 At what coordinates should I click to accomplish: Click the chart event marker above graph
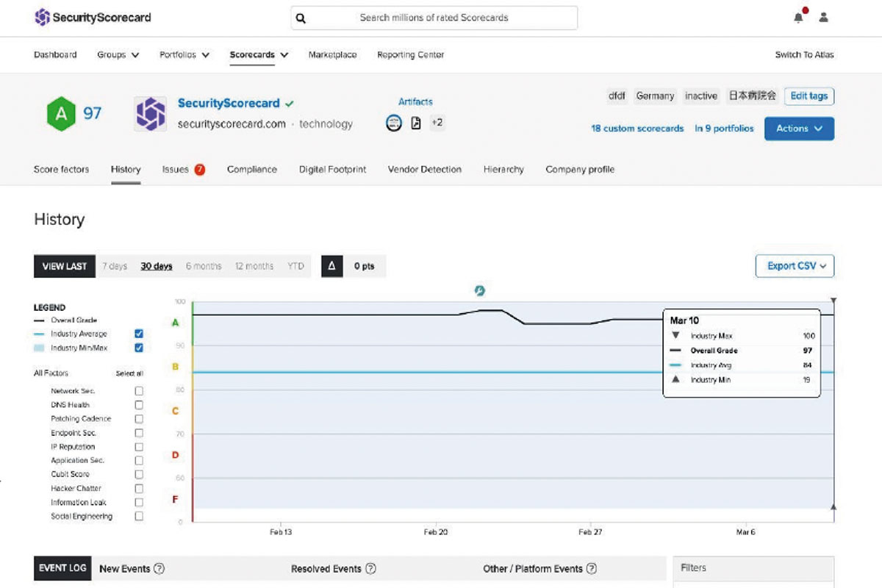click(x=479, y=290)
